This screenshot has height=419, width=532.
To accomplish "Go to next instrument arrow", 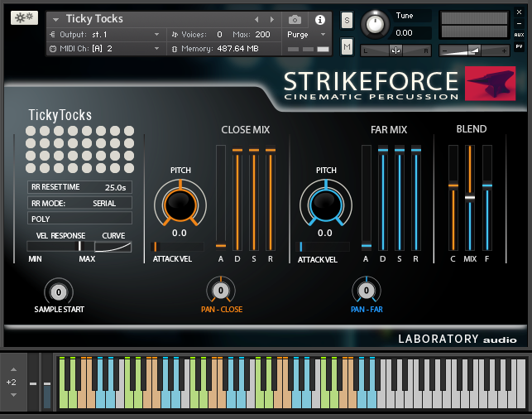I will click(271, 20).
